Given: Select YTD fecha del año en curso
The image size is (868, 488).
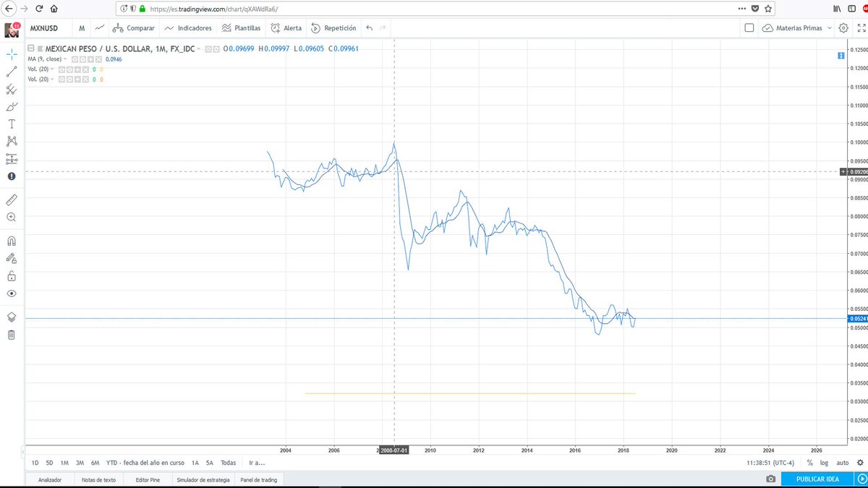Looking at the screenshot, I should pos(145,463).
